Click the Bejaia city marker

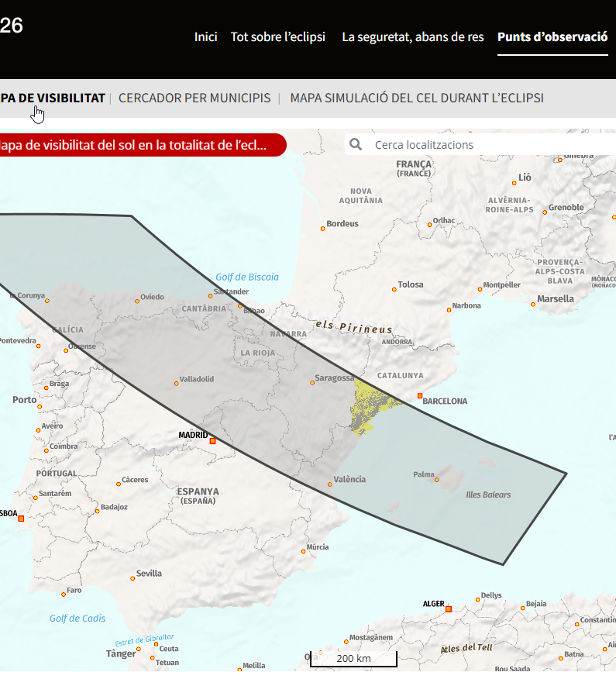click(522, 608)
